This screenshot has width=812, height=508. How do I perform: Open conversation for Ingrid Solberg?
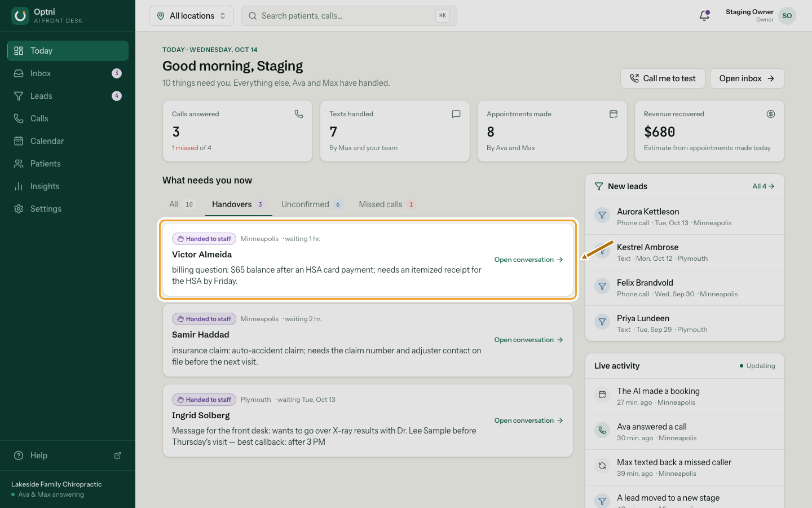[x=529, y=421]
